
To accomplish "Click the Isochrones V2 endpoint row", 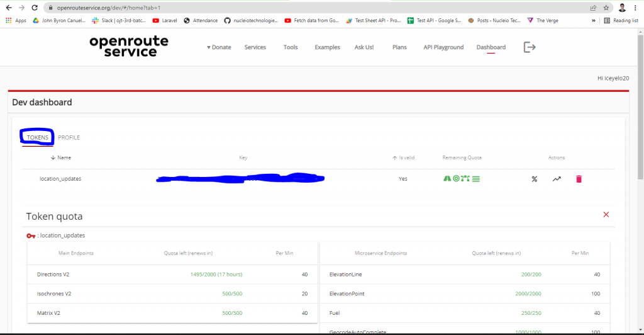I will point(172,293).
